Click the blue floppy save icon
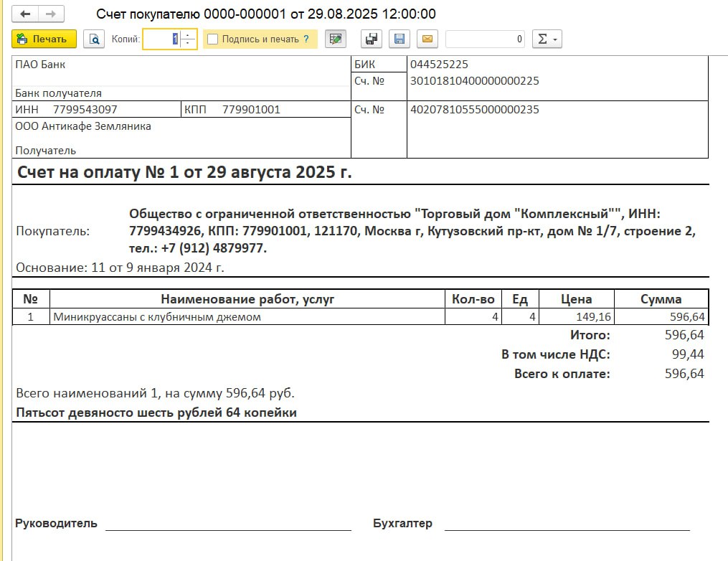 (400, 39)
